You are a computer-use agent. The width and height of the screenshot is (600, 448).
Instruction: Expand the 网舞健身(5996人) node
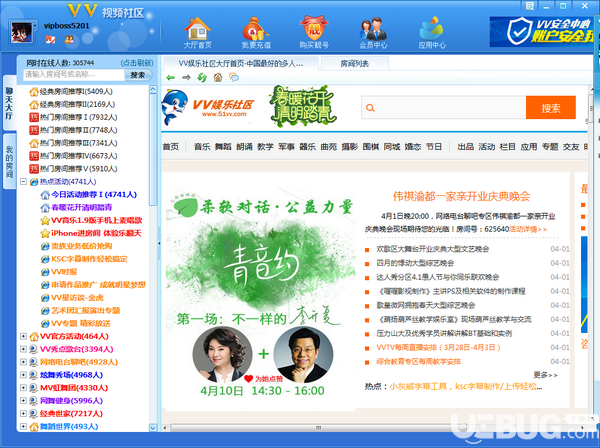click(23, 401)
